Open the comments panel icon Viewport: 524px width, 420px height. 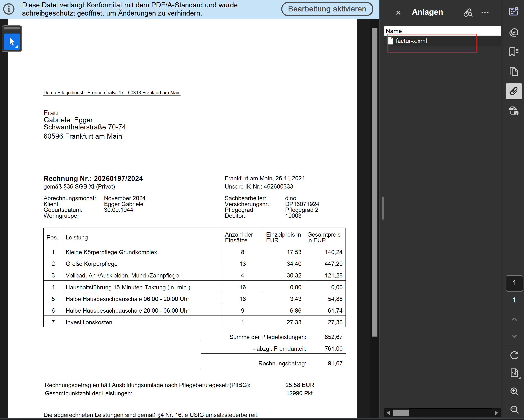514,32
